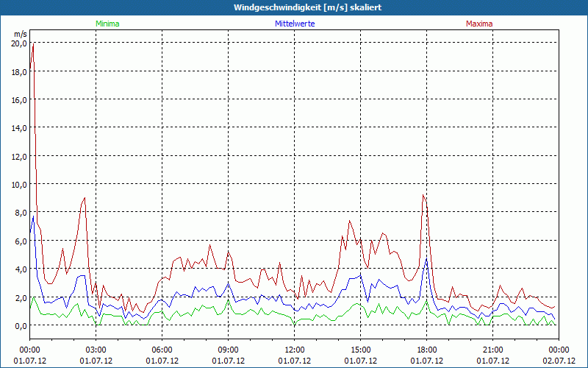Click the 12:00 time axis label
Screen dimensions: 588x368
coord(295,350)
